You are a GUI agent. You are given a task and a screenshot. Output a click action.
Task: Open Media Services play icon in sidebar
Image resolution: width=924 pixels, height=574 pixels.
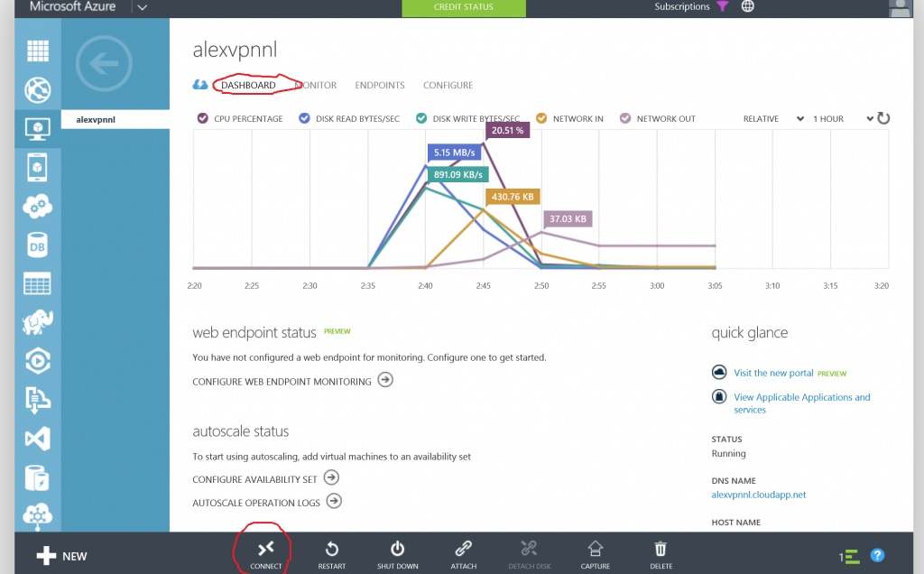coord(38,361)
